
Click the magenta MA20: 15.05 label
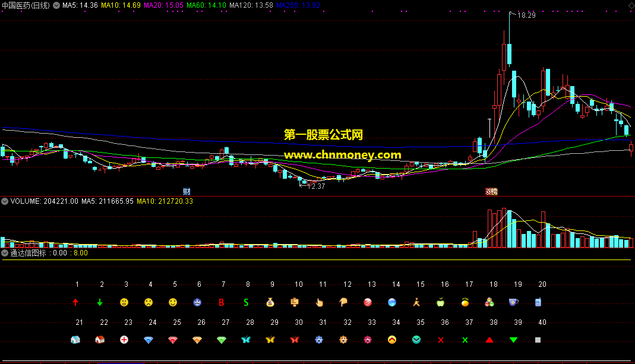[163, 5]
